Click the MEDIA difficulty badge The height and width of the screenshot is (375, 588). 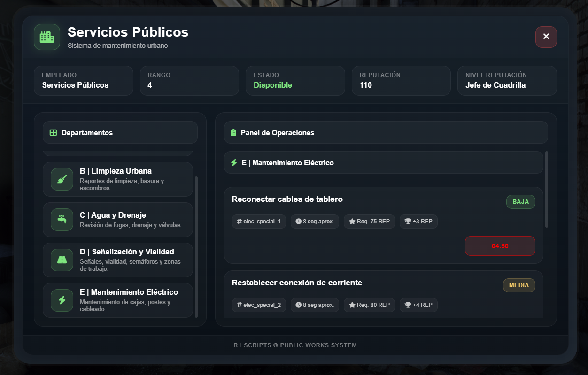(x=519, y=285)
